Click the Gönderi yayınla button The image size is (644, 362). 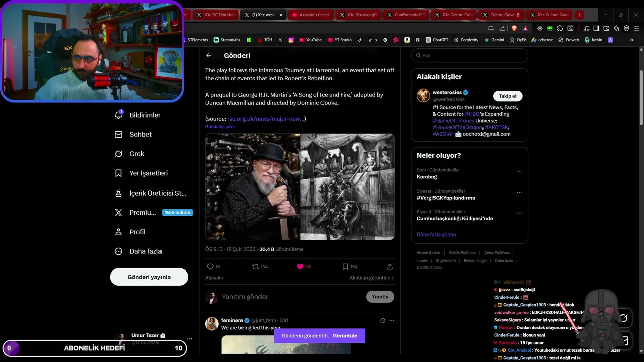pyautogui.click(x=149, y=277)
